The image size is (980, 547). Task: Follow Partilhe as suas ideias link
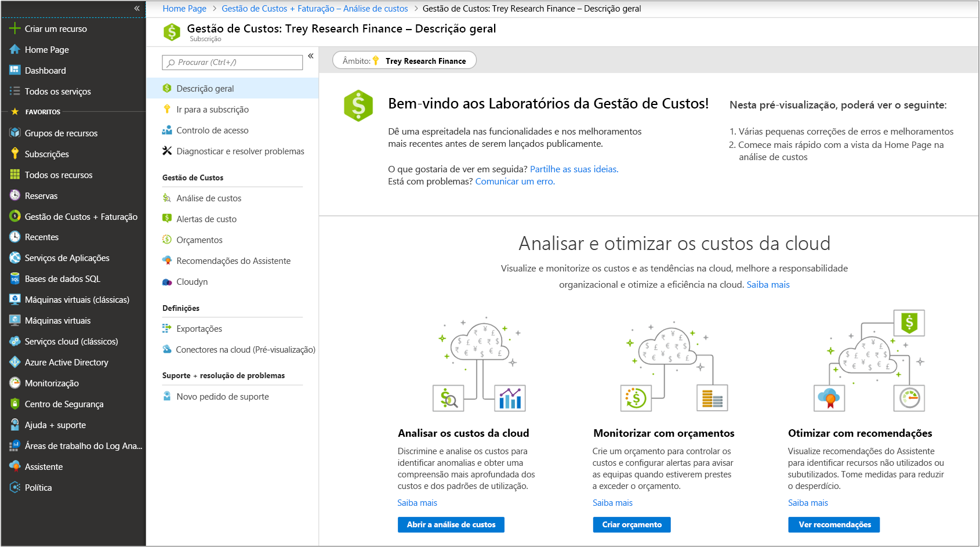point(574,169)
